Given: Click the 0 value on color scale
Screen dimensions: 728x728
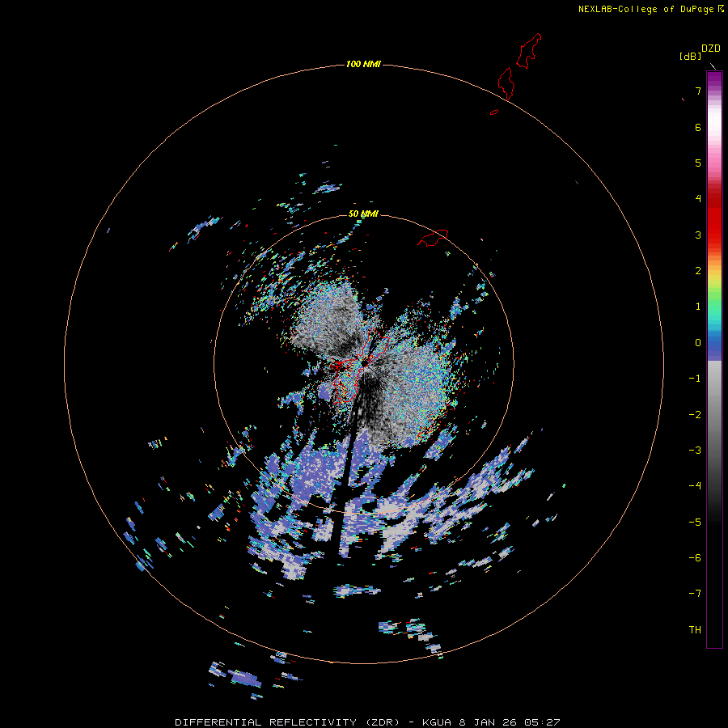Looking at the screenshot, I should [x=698, y=343].
